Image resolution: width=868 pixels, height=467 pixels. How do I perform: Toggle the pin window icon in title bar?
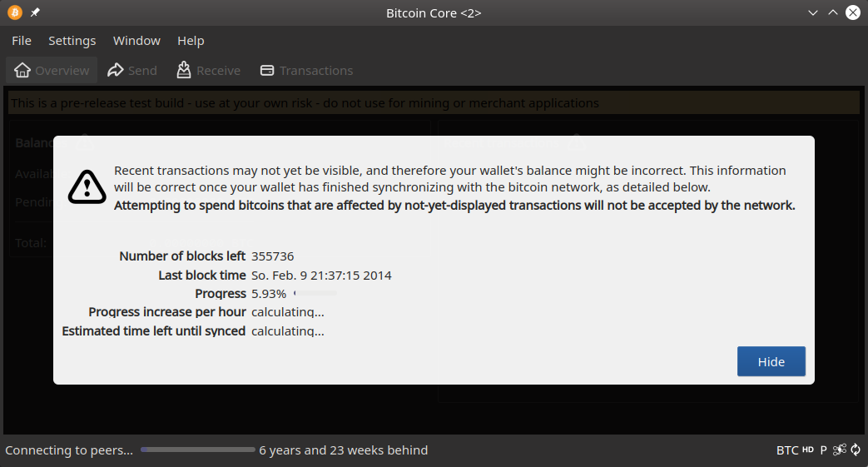tap(35, 12)
